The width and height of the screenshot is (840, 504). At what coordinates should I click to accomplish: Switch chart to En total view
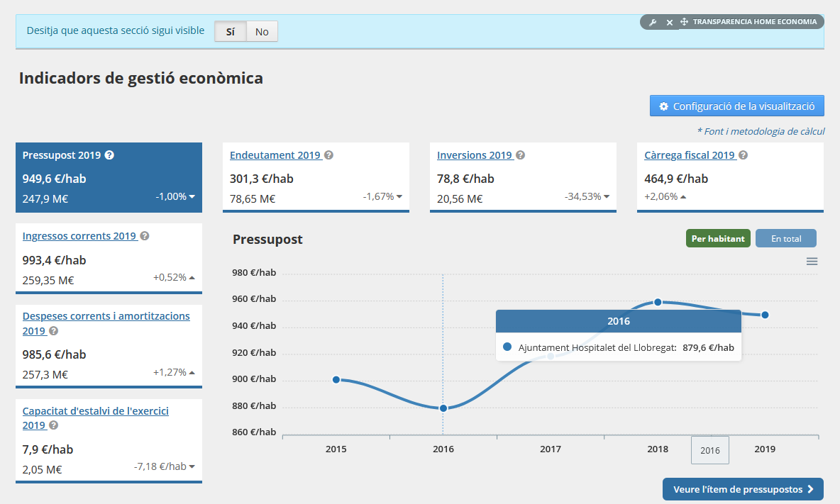(785, 238)
